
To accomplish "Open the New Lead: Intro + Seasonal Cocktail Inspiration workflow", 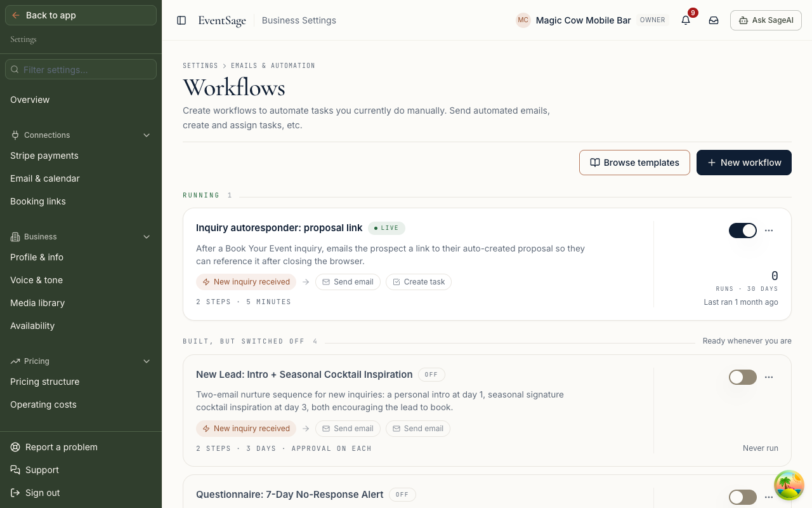I will tap(304, 375).
